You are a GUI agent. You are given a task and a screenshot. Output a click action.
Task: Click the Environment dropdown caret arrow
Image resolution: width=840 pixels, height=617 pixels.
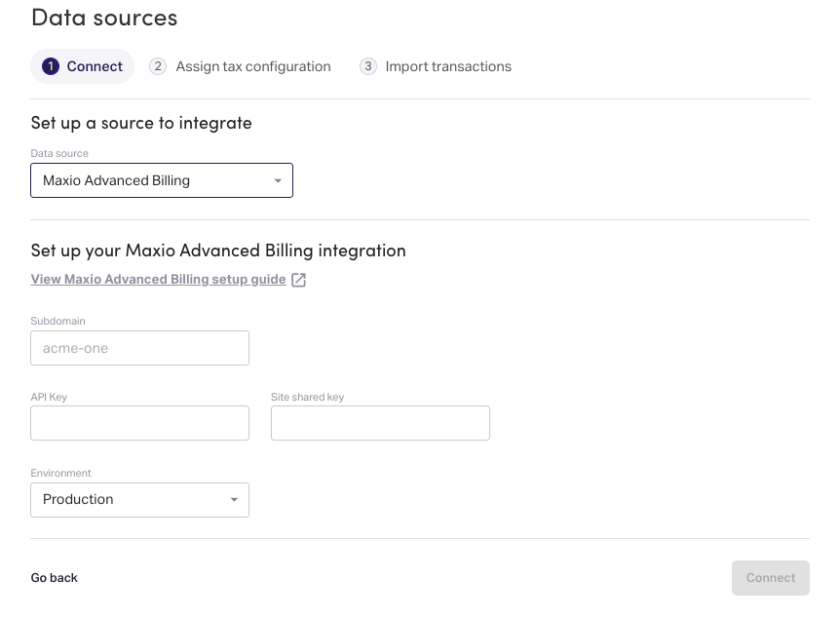(234, 500)
